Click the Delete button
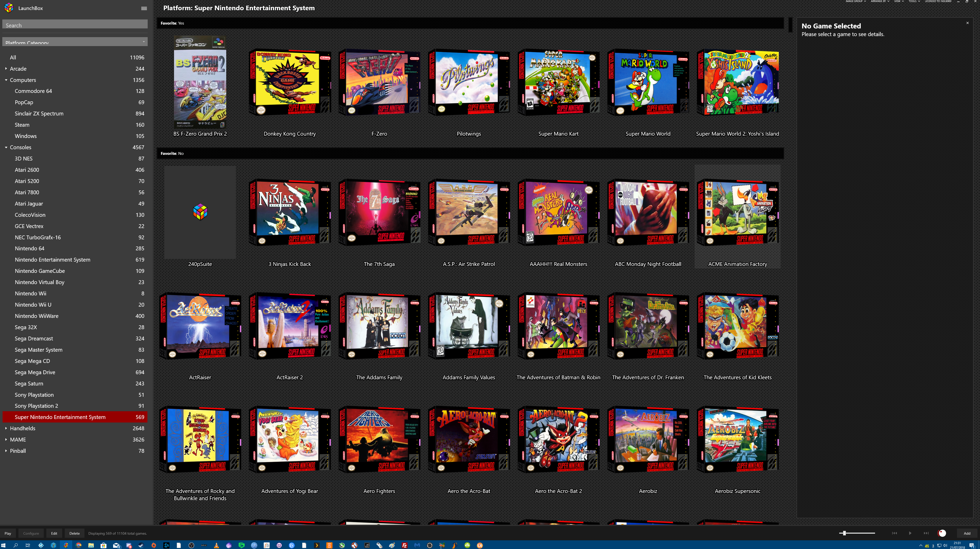 click(x=74, y=533)
